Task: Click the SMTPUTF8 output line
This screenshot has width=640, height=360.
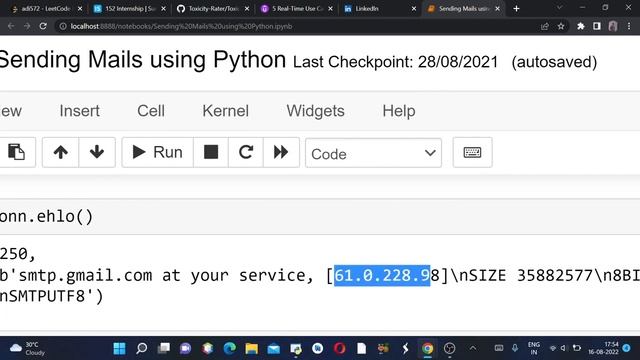Action: tap(51, 296)
